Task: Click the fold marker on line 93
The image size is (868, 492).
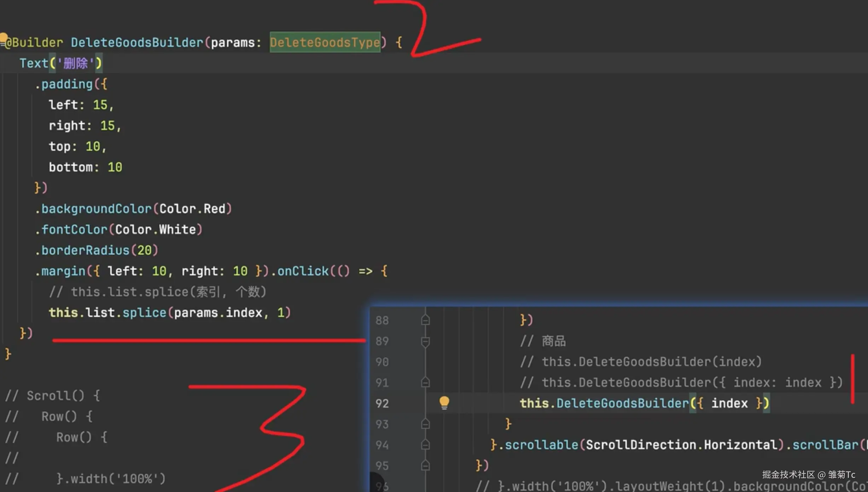Action: 426,424
